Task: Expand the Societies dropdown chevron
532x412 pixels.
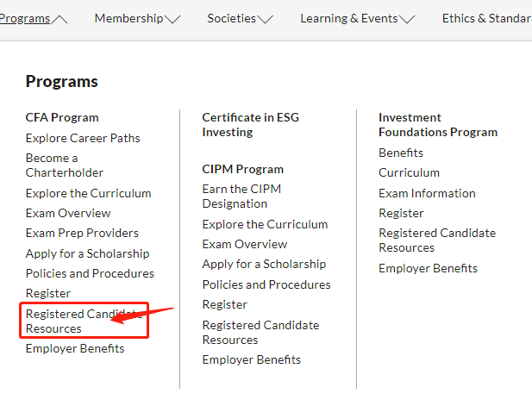Action: (x=266, y=19)
